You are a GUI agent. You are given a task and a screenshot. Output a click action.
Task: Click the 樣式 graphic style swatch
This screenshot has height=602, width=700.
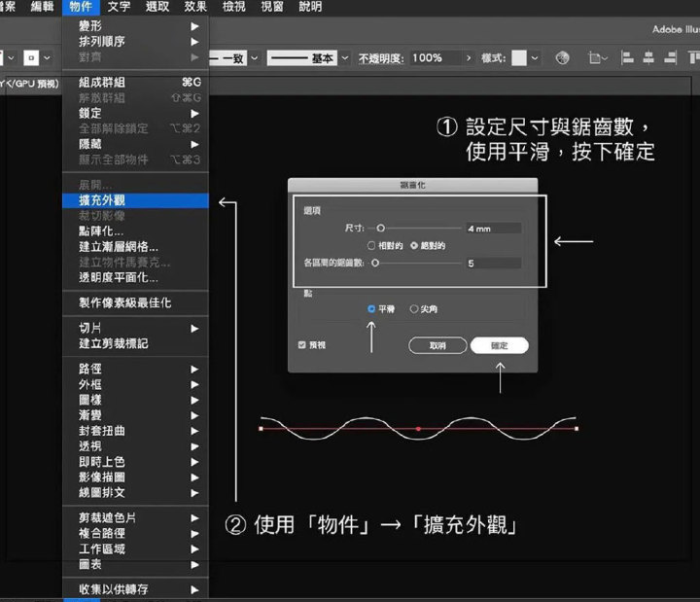(519, 58)
